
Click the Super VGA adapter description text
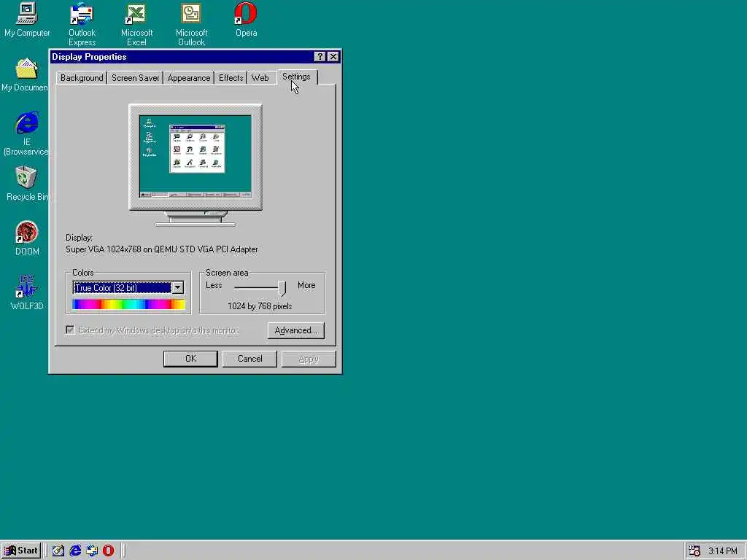(x=162, y=249)
